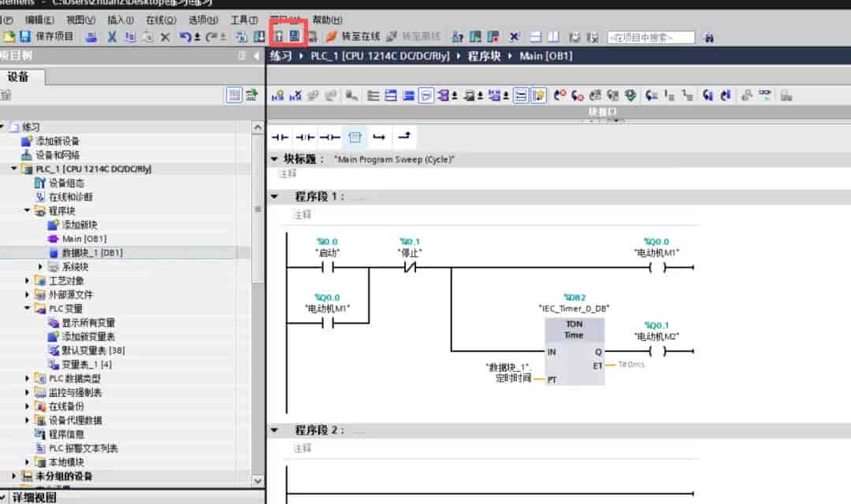Click 程序块 in the breadcrumb path
851x504 pixels.
(x=484, y=56)
